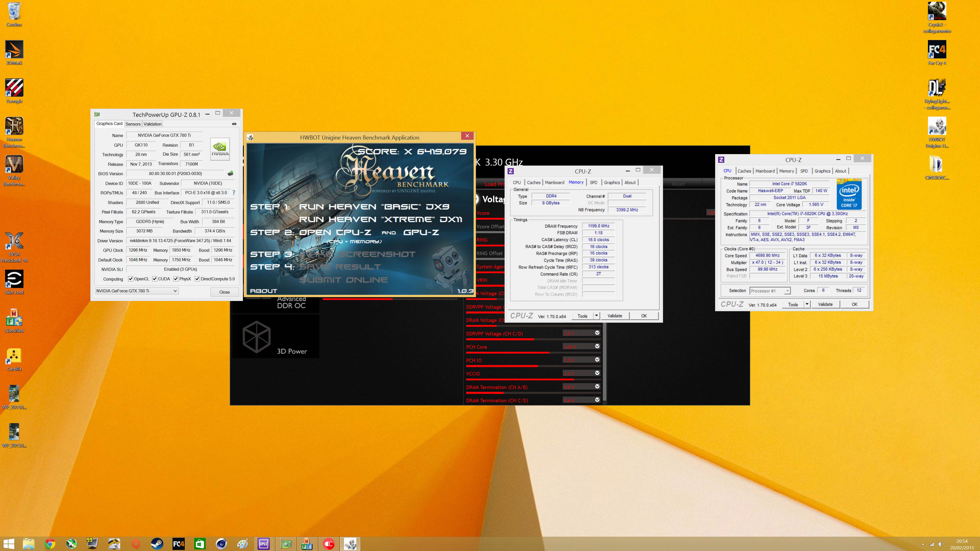Open File Explorer from the taskbar
Viewport: 980px width, 551px height.
pos(28,544)
